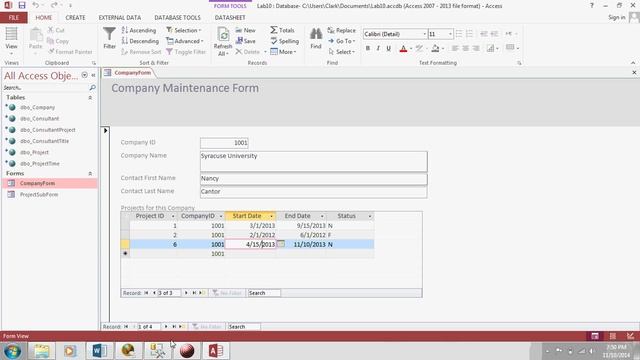Collapse the Tables group
Screen dimensions: 640x360
[x=90, y=98]
